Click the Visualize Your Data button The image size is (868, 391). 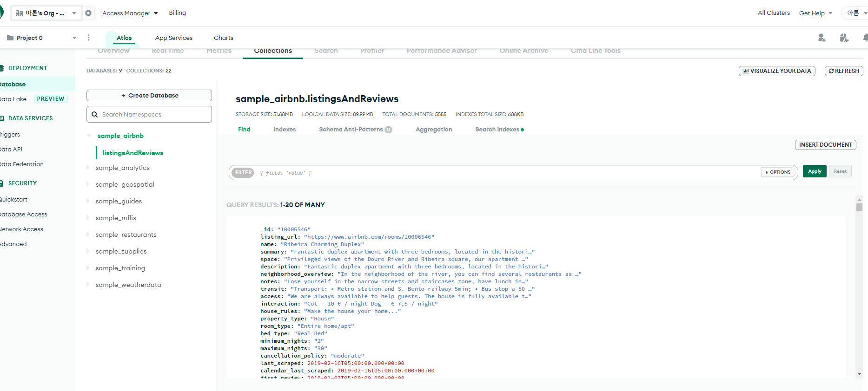(777, 71)
